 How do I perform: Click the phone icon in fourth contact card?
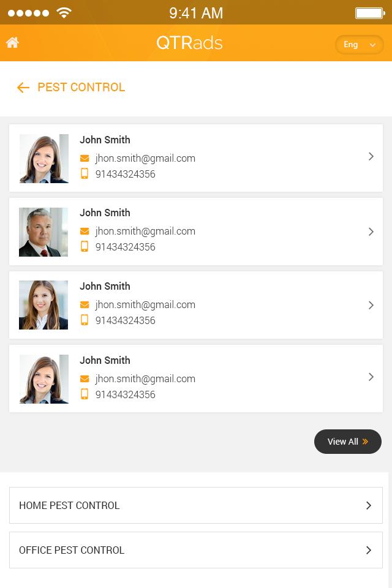click(x=85, y=394)
